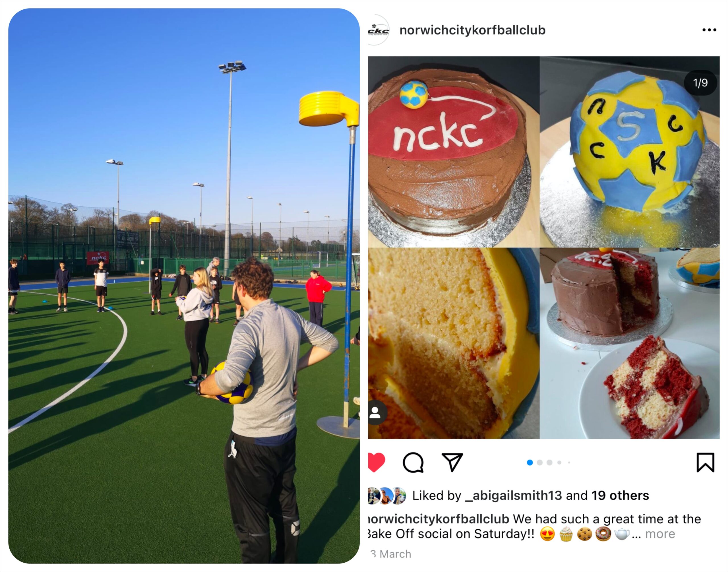Viewport: 728px width, 572px height.
Task: Jump to second carousel dot
Action: pyautogui.click(x=539, y=462)
